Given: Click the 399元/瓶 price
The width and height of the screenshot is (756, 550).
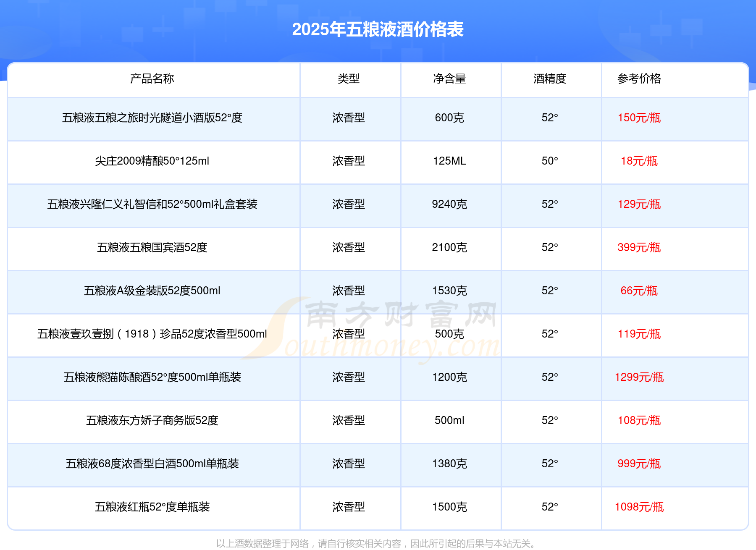Looking at the screenshot, I should point(639,247).
